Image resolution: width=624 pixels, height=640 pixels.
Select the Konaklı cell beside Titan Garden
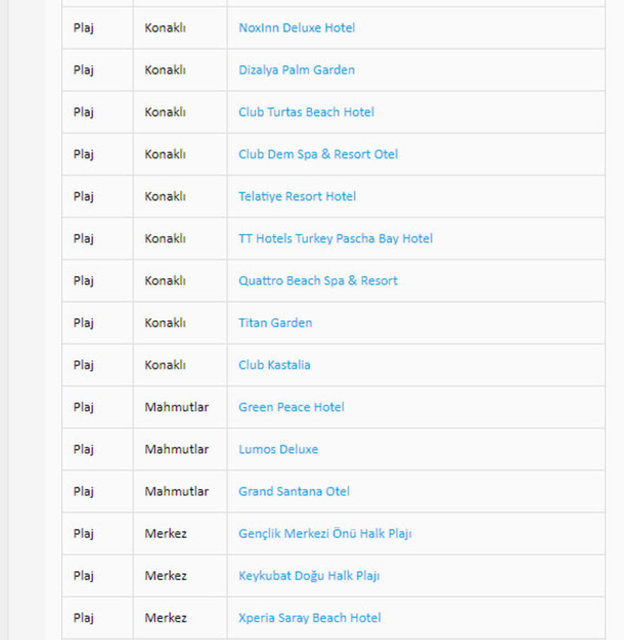coord(165,323)
